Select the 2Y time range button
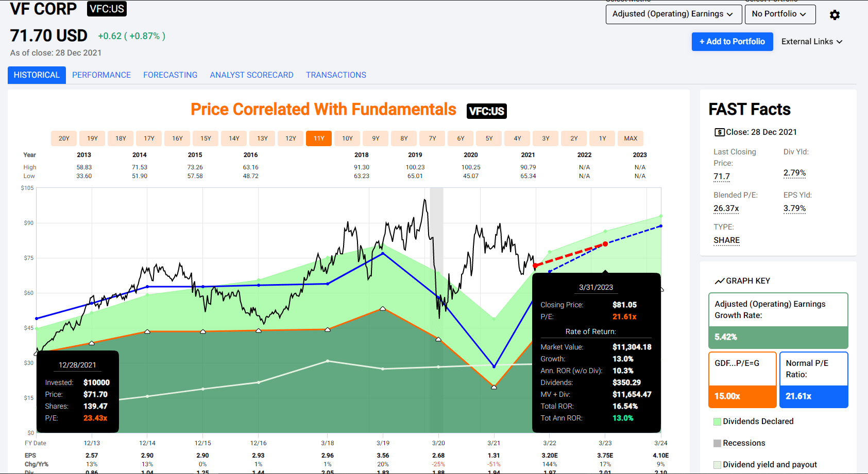868x474 pixels. tap(574, 138)
